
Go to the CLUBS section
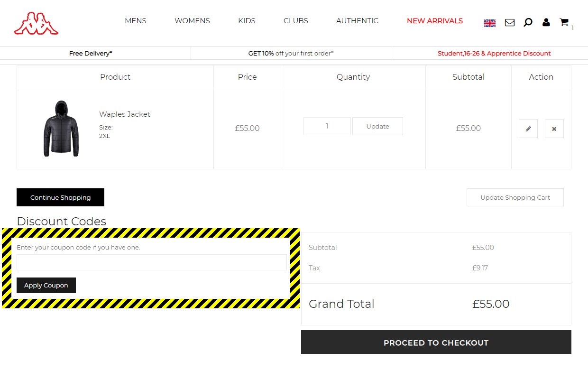pos(295,21)
